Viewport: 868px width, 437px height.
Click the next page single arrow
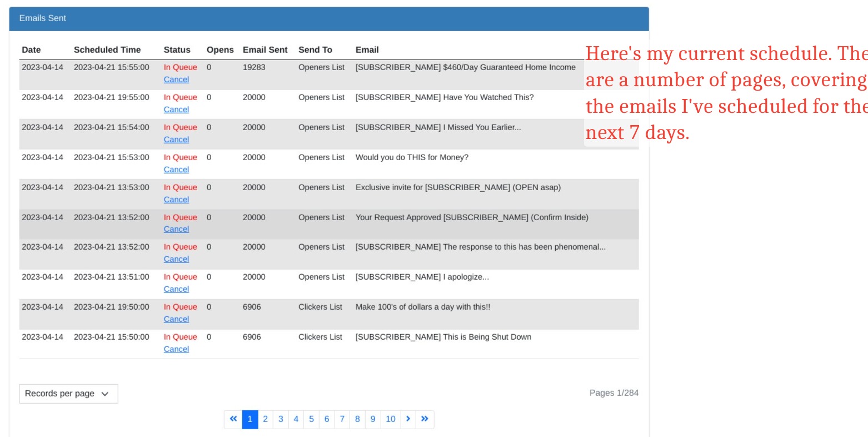point(408,419)
